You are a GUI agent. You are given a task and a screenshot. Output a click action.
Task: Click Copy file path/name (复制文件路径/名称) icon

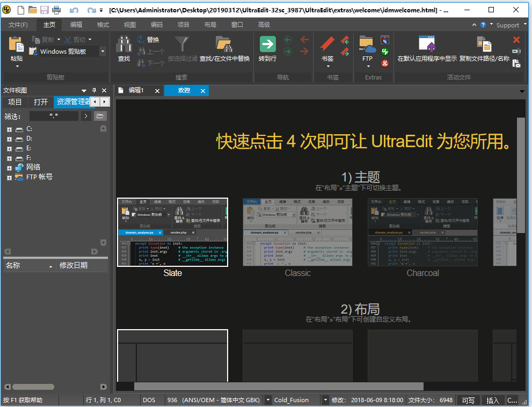pyautogui.click(x=484, y=44)
